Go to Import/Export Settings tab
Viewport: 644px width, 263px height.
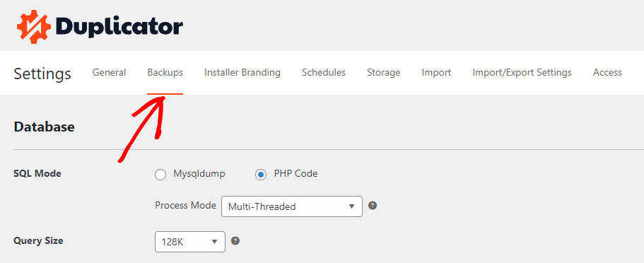coord(522,73)
